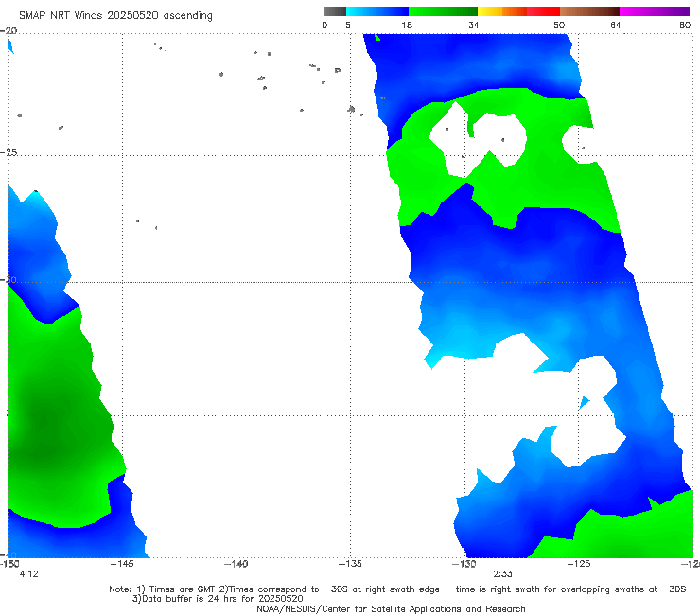Click the '-140' longitude label on the bottom axis
The height and width of the screenshot is (615, 700).
click(236, 564)
